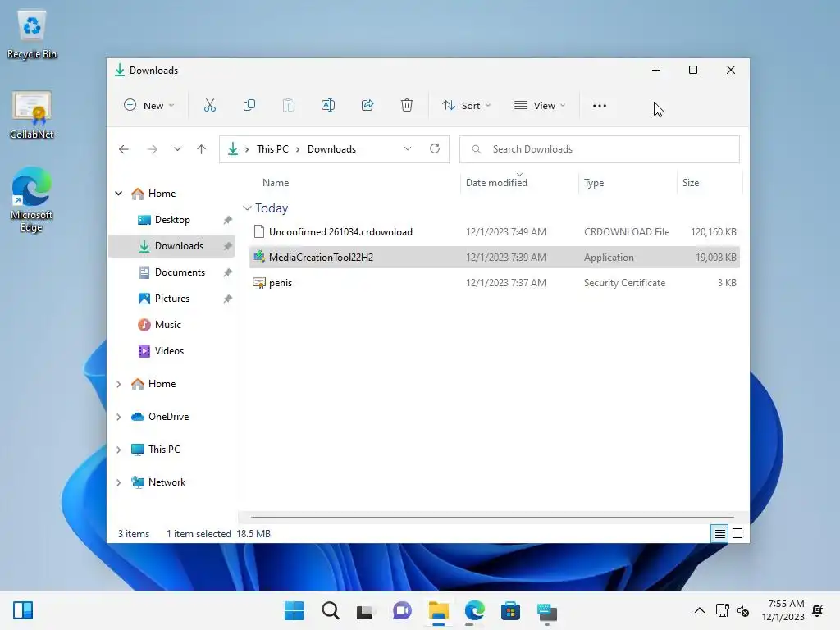Click the horizontal scrollbar in file list
The width and height of the screenshot is (840, 630).
(x=492, y=518)
